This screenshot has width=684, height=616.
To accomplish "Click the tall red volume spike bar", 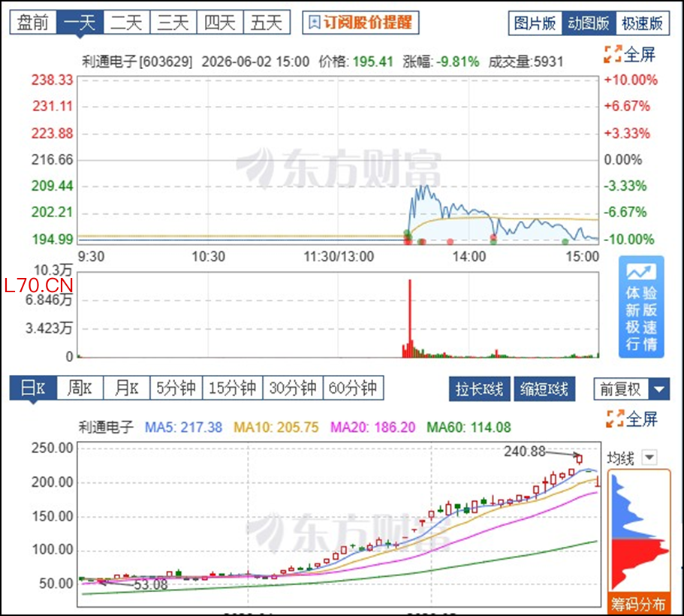I will 410,318.
